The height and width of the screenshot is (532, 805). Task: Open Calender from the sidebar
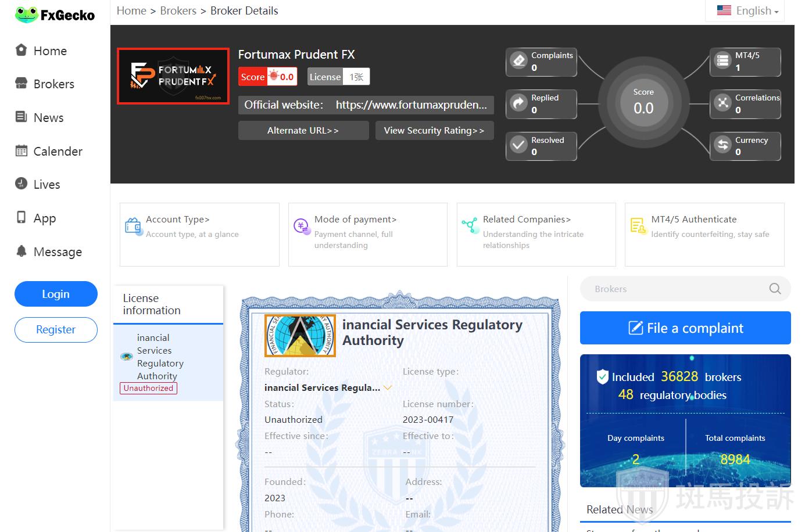tap(58, 152)
